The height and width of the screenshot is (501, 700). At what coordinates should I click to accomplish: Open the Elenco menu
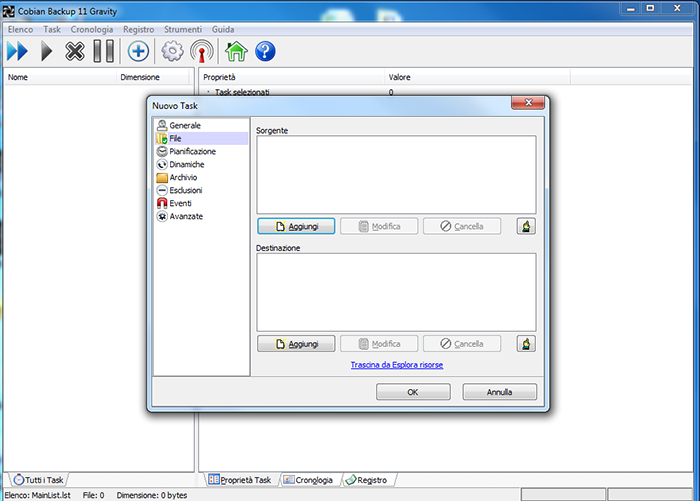[x=21, y=29]
